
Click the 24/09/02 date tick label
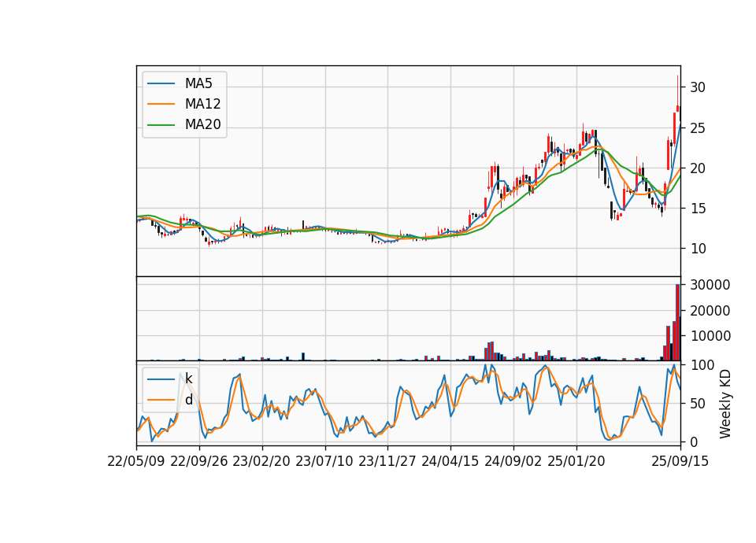click(x=513, y=461)
